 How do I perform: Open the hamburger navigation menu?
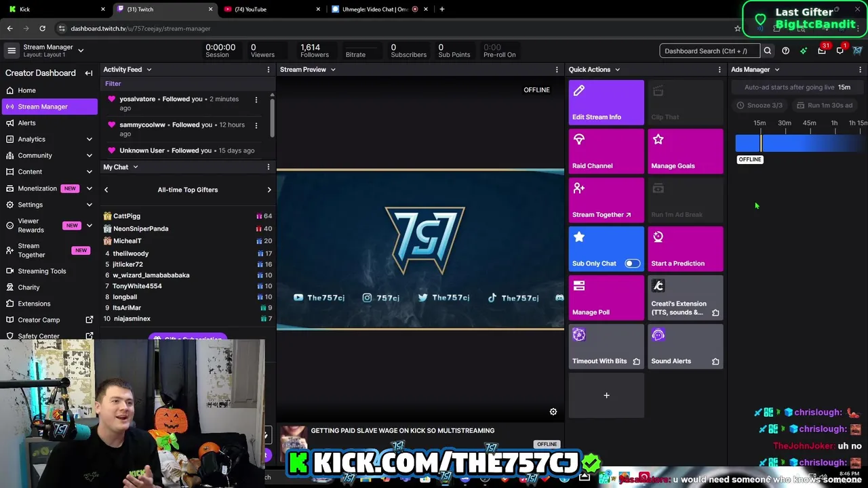click(12, 51)
